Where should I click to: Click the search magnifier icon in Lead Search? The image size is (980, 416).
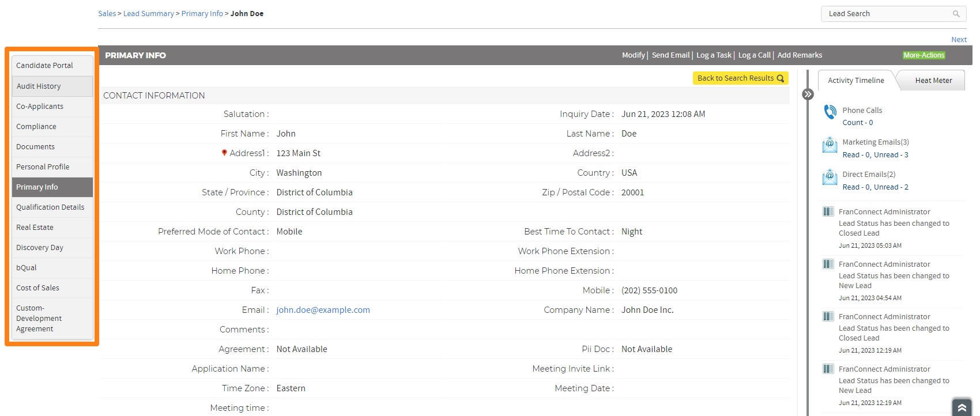pyautogui.click(x=956, y=14)
